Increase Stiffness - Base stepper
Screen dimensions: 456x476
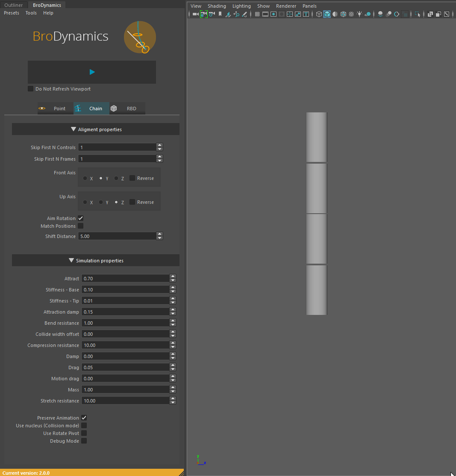coord(173,288)
